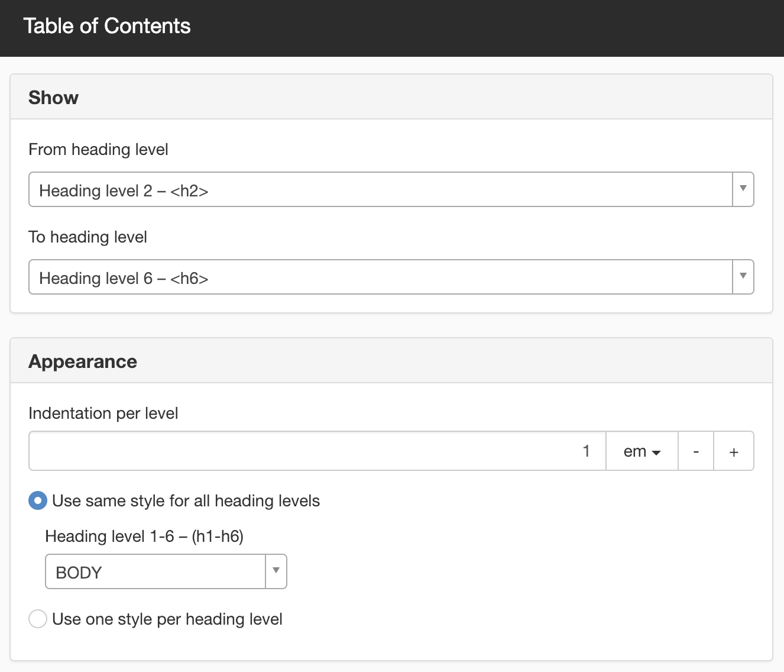Click the Indentation per level label
This screenshot has height=672, width=784.
103,413
